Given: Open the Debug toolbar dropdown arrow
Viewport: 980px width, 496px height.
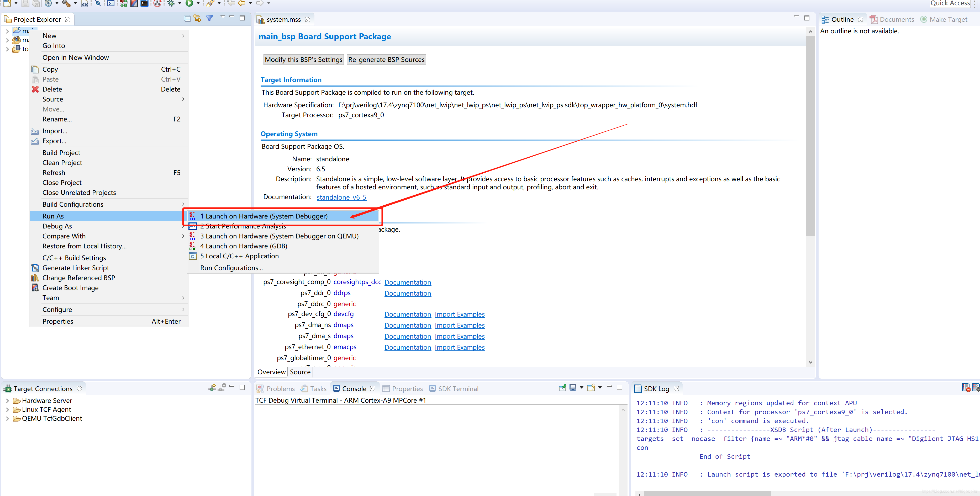Looking at the screenshot, I should (x=180, y=3).
